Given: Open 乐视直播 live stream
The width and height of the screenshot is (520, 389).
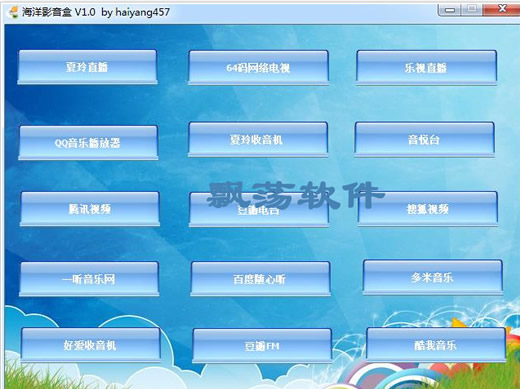Looking at the screenshot, I should pyautogui.click(x=426, y=68).
